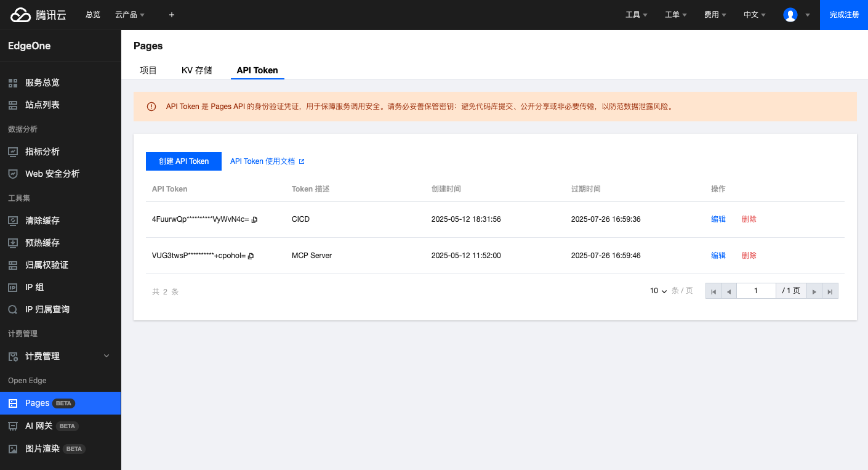The height and width of the screenshot is (470, 868).
Task: Click the CICD description cell
Action: pyautogui.click(x=300, y=219)
